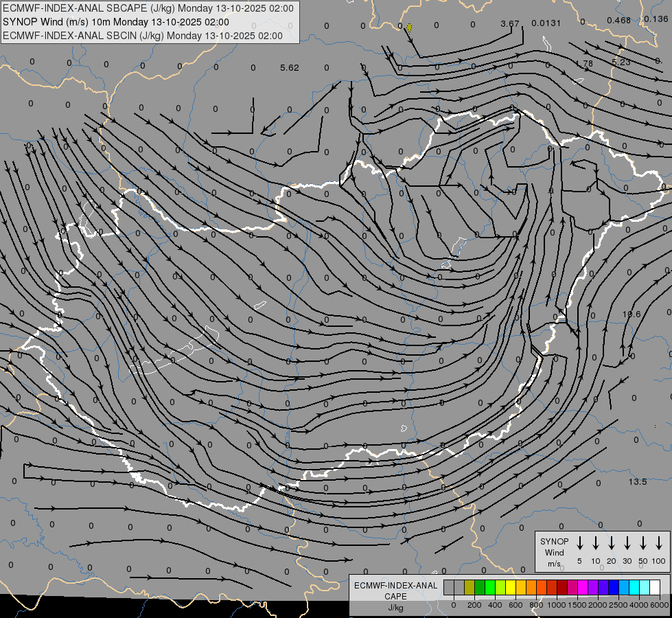This screenshot has width=672, height=618.
Task: Click the 50 label in wind legend
Action: [x=643, y=562]
